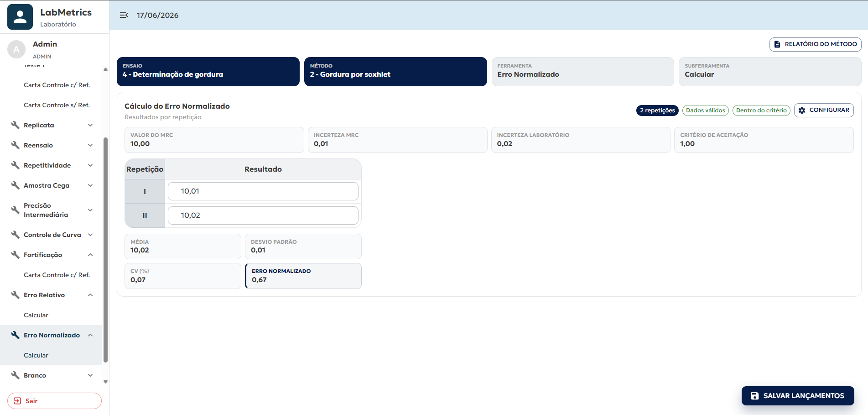The image size is (868, 415).
Task: Log out using the Sair button
Action: pos(54,401)
